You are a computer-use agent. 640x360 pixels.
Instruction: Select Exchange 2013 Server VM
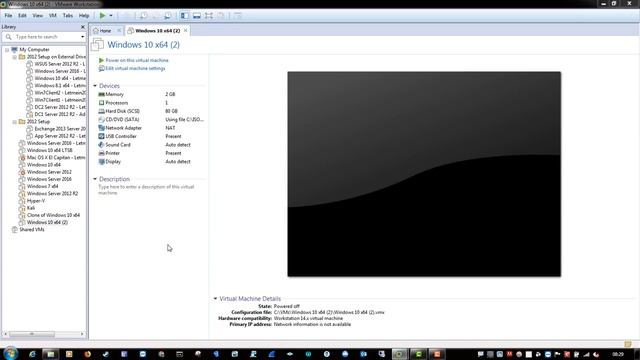60,129
